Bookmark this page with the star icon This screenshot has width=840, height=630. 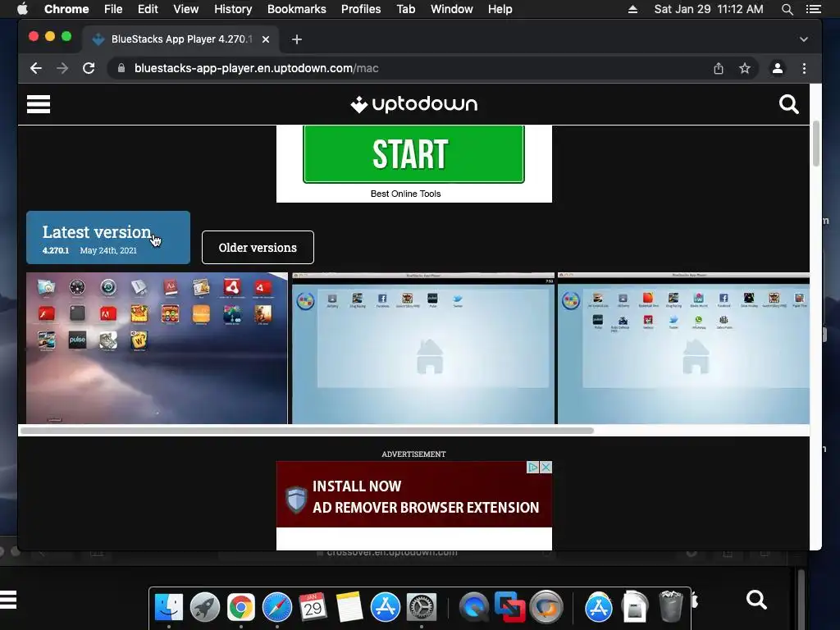tap(745, 68)
